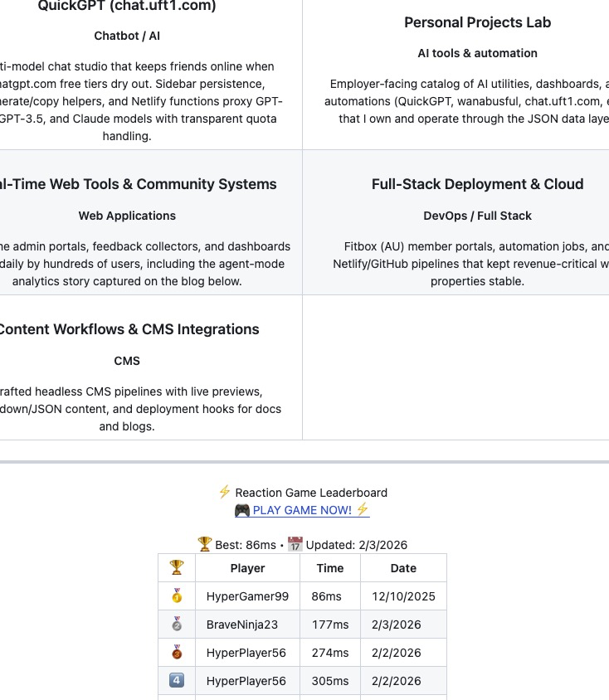This screenshot has width=609, height=700.
Task: Click the Content Workflows & CMS Integrations heading
Action: click(x=128, y=329)
